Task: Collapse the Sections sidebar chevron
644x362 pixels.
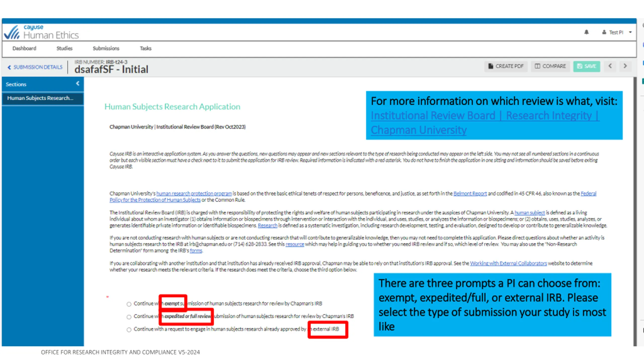Action: pyautogui.click(x=78, y=84)
